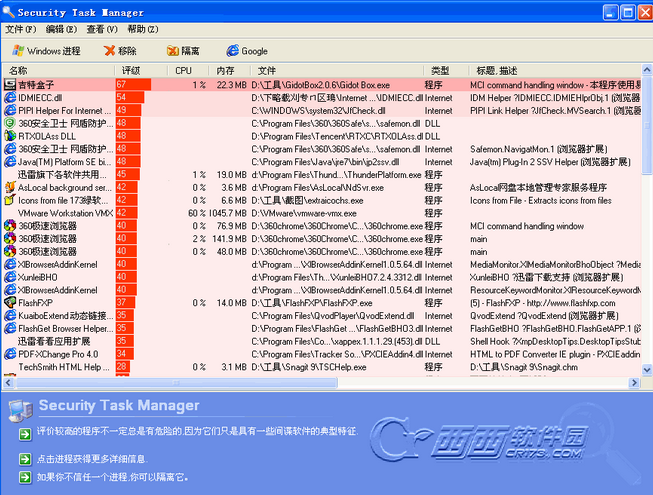This screenshot has width=653, height=495.
Task: Sort by the 内存 column header
Action: (x=229, y=70)
